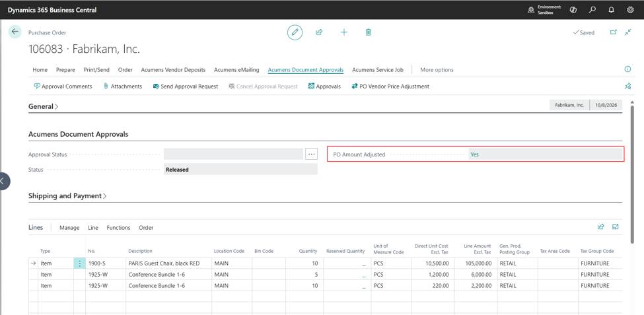The height and width of the screenshot is (315, 644).
Task: Click Tax Group Code column header
Action: (596, 251)
